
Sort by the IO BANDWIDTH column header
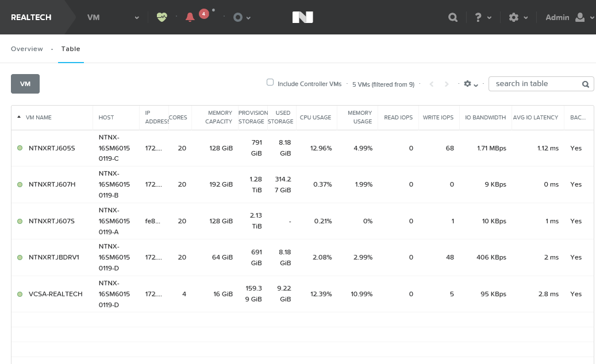pyautogui.click(x=486, y=117)
